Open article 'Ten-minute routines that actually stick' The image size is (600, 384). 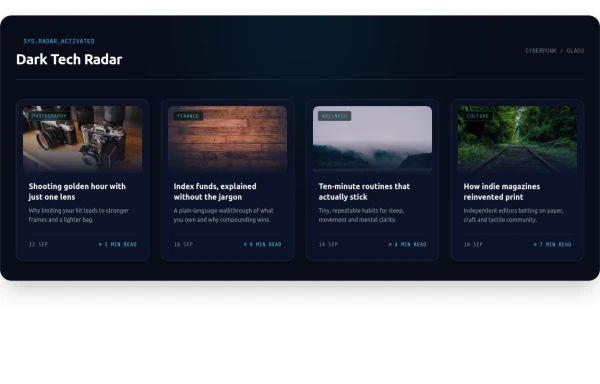[x=364, y=192]
